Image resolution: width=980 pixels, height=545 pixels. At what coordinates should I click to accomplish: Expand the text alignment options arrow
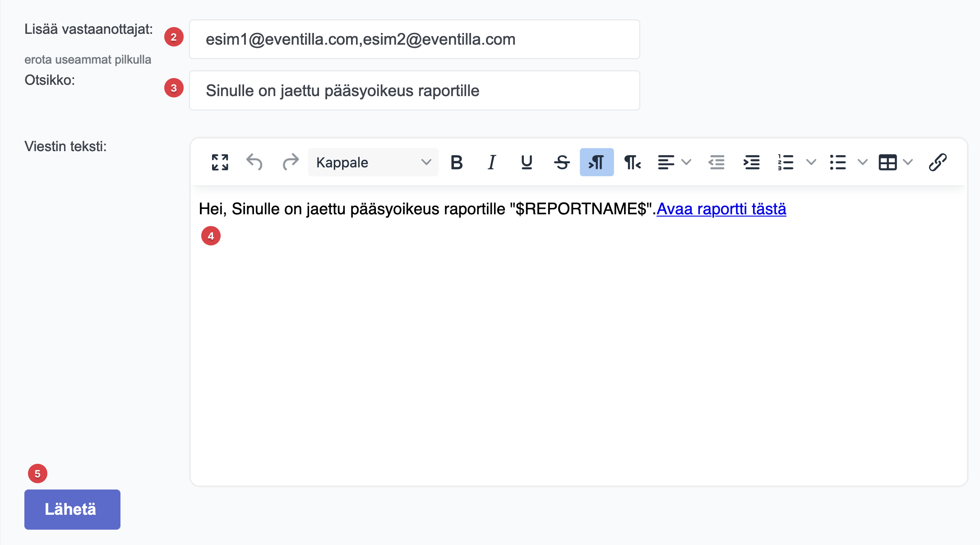[686, 162]
